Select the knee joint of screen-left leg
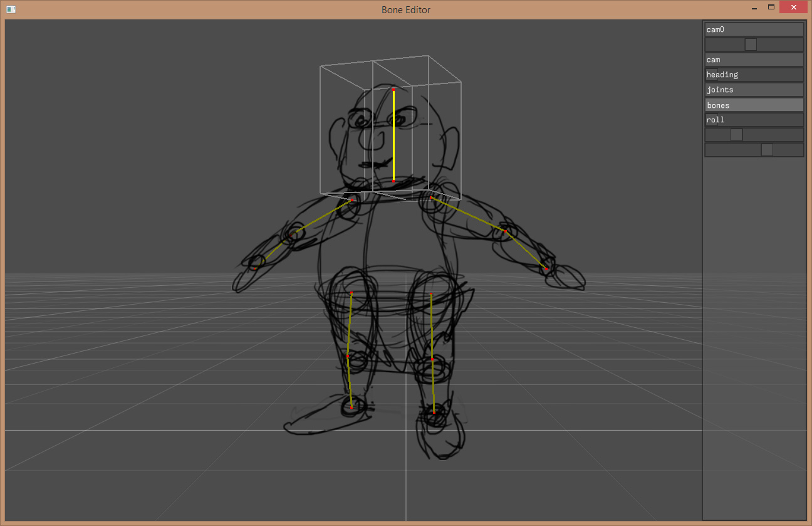Screen dimensions: 812x526 pos(348,355)
